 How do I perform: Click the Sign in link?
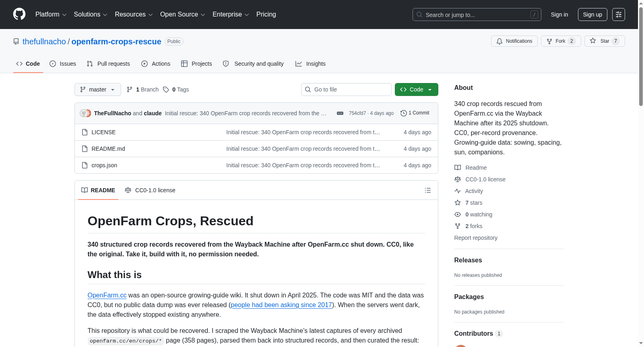(x=559, y=15)
